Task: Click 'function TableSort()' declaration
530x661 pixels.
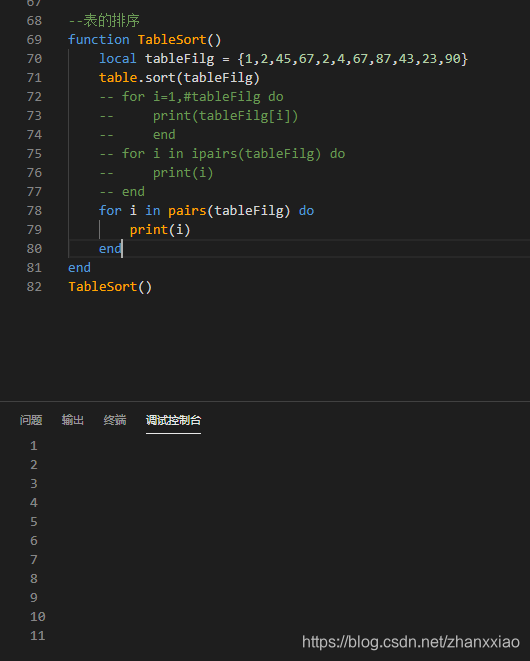Action: click(x=145, y=40)
